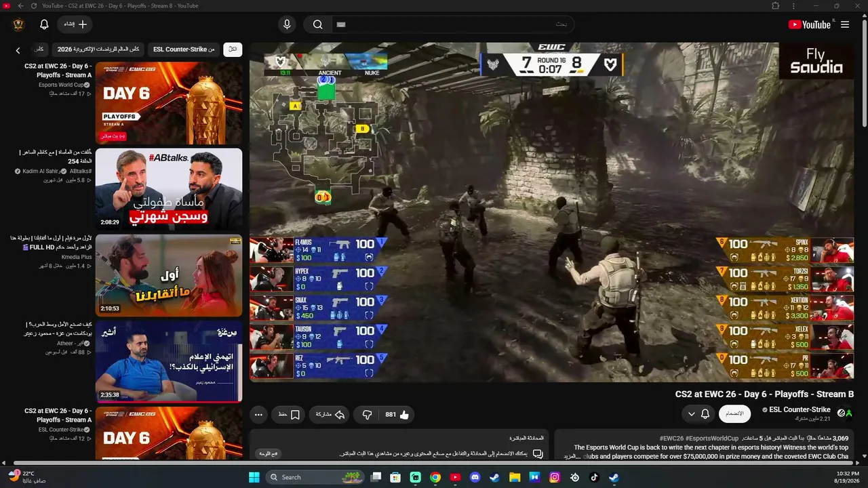Open the create (plus) button

(75, 24)
